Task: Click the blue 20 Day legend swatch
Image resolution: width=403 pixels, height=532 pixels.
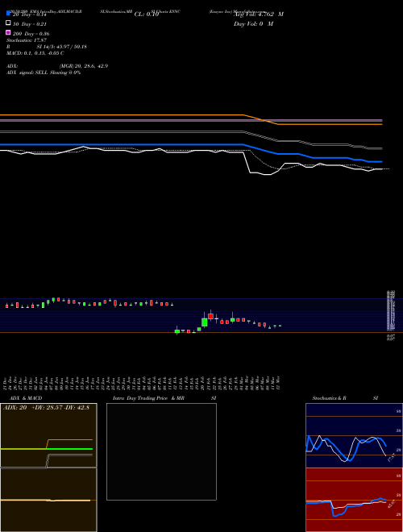Action: click(x=8, y=13)
